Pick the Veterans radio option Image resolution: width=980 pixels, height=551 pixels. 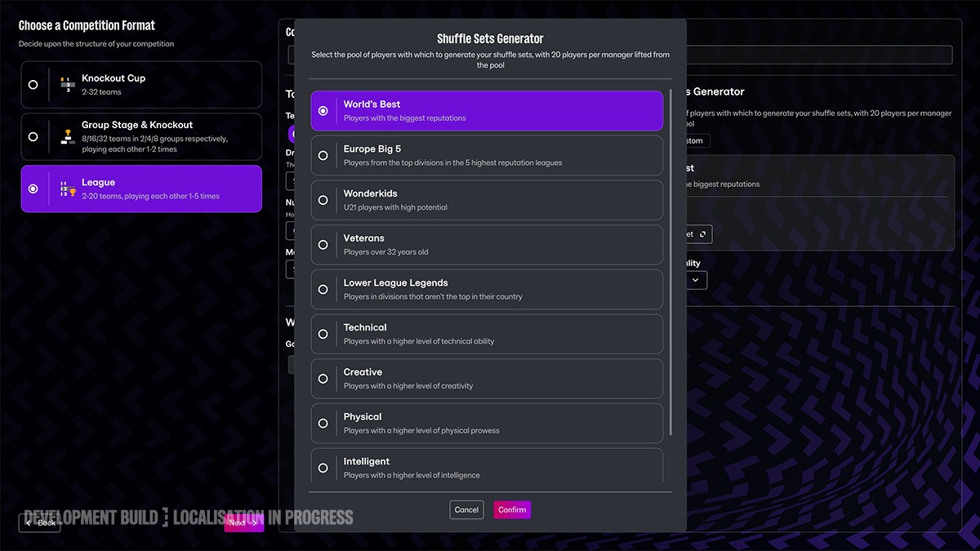(x=323, y=245)
